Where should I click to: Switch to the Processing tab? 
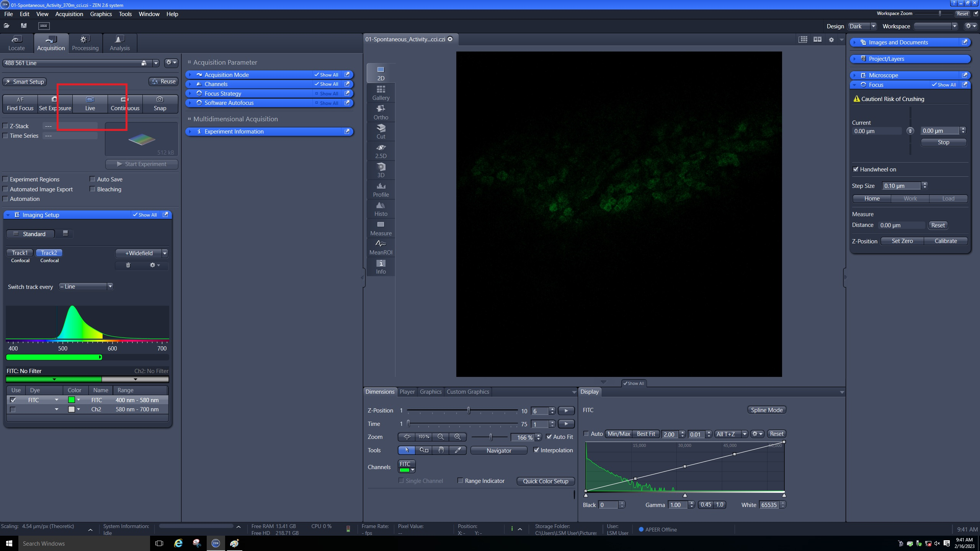pyautogui.click(x=85, y=43)
